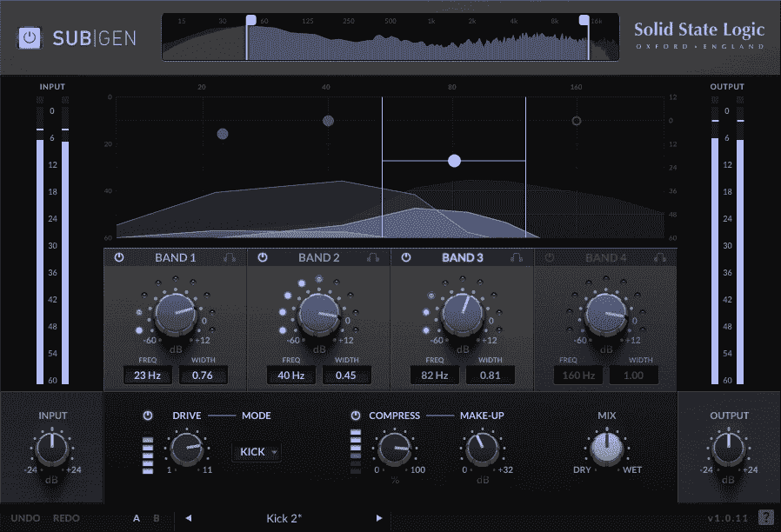Toggle the Drive section on
Screen dimensions: 781x532
coord(147,416)
